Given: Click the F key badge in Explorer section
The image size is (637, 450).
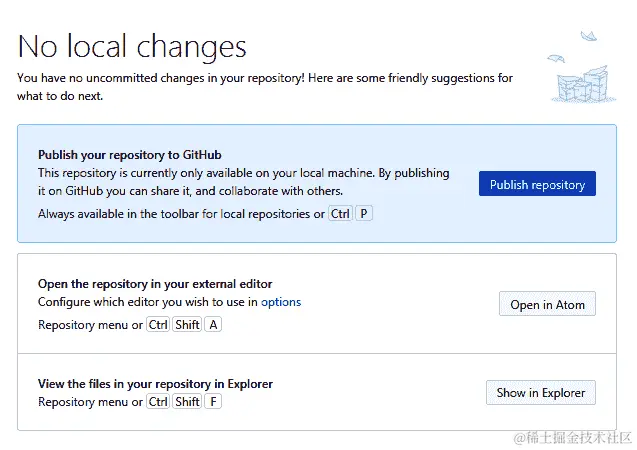Looking at the screenshot, I should (213, 402).
